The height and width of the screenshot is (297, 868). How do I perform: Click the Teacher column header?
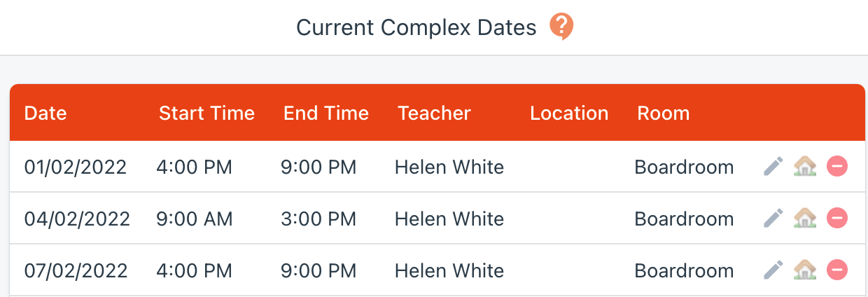(435, 113)
